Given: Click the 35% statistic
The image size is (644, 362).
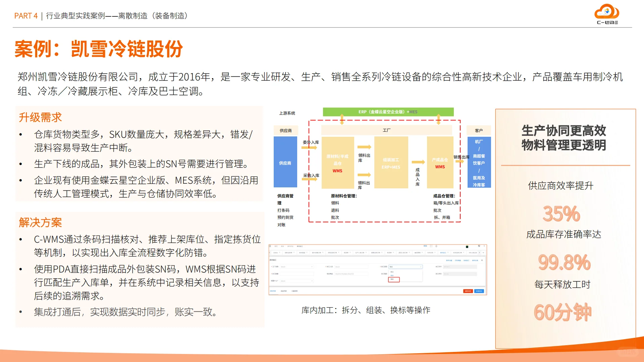Looking at the screenshot, I should 561,214.
